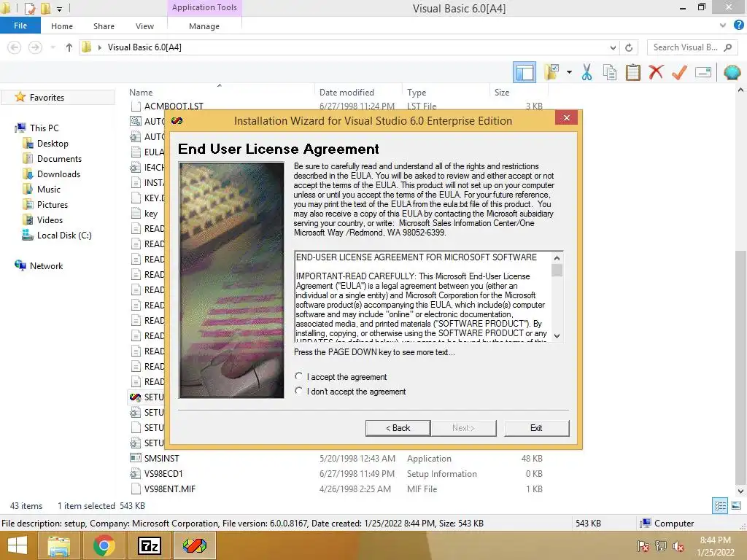Click the Copy toolbar icon
The image size is (747, 560).
610,72
